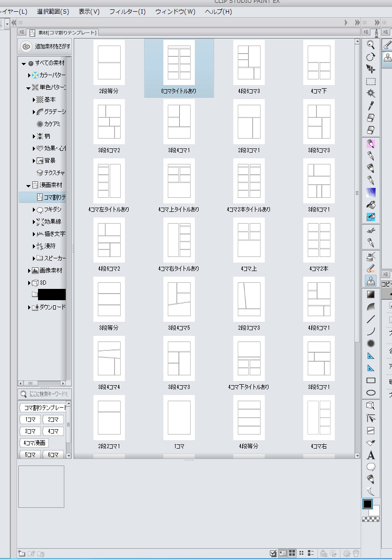Image resolution: width=392 pixels, height=559 pixels.
Task: Select the saturated line burst tool
Action: click(370, 343)
